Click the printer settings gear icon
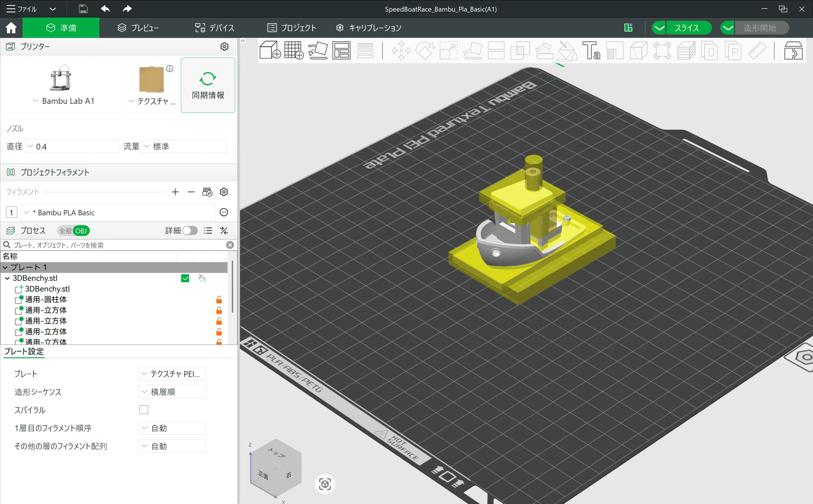Screen dimensions: 813x504 pos(224,47)
